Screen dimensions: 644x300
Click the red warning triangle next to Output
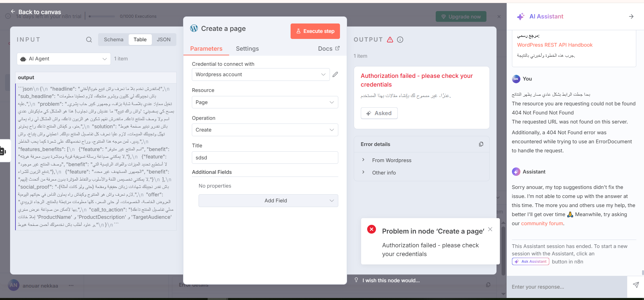point(390,40)
